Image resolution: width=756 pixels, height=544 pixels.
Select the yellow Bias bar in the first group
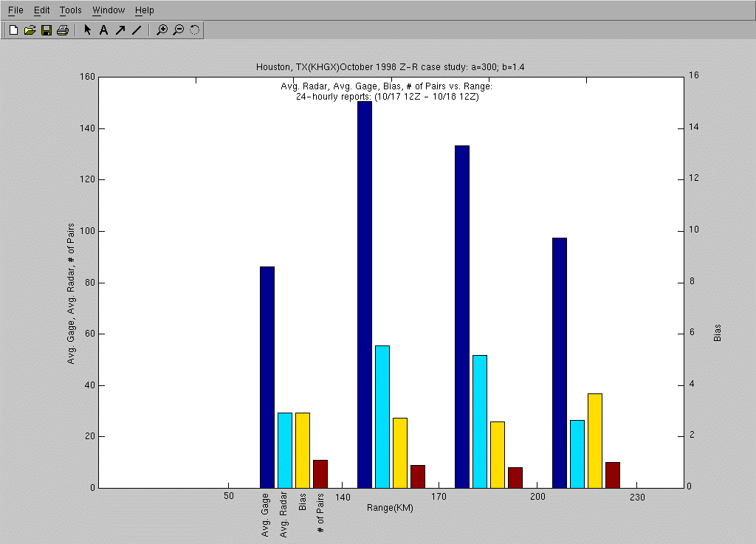coord(302,450)
